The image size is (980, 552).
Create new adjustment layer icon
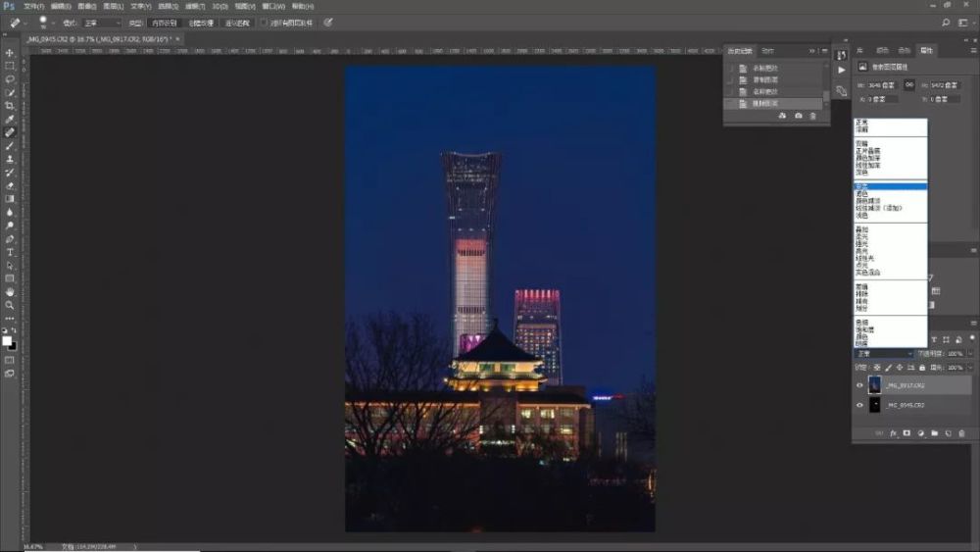920,433
